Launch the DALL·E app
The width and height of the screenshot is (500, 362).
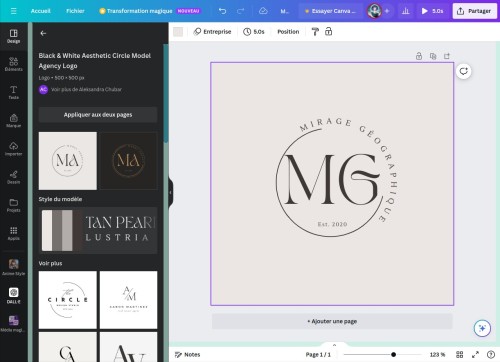pos(14,295)
